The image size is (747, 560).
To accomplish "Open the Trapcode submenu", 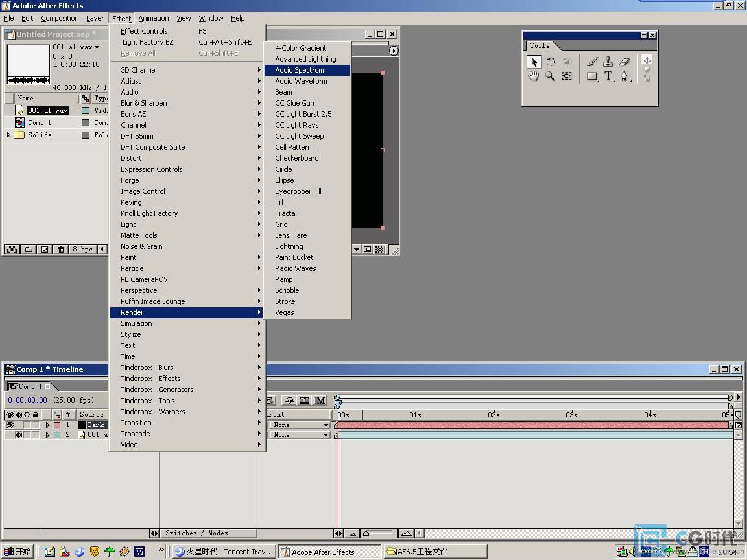I will tap(187, 434).
